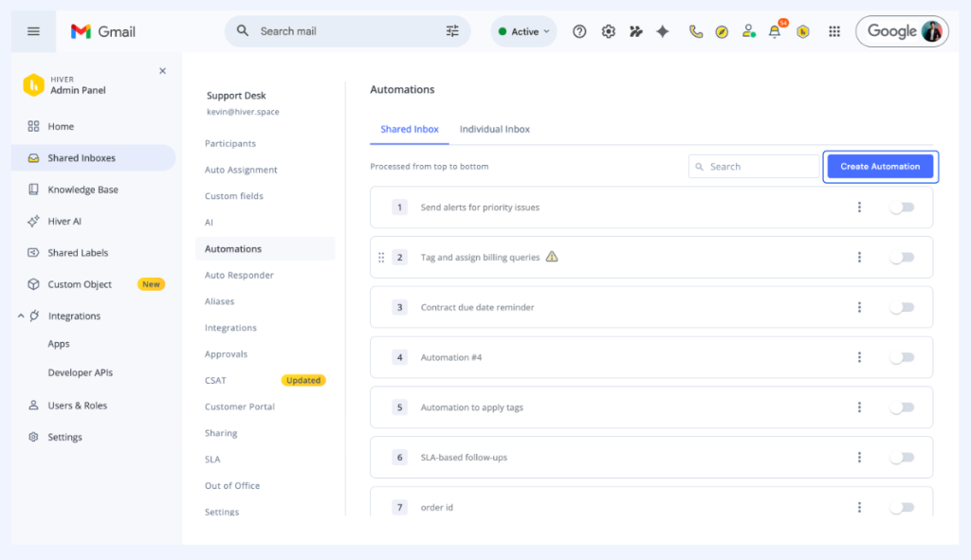Open Gmail settings gear icon in top bar
This screenshot has height=560, width=971.
(x=608, y=31)
